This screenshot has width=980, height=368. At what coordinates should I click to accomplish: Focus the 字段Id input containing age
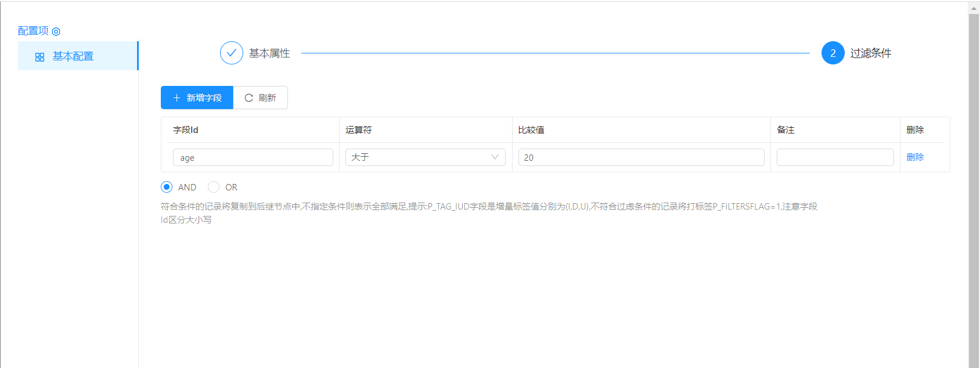click(x=253, y=157)
